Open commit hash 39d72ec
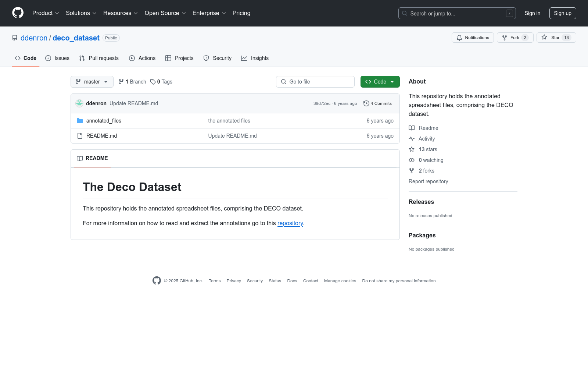This screenshot has height=368, width=588. pos(322,103)
